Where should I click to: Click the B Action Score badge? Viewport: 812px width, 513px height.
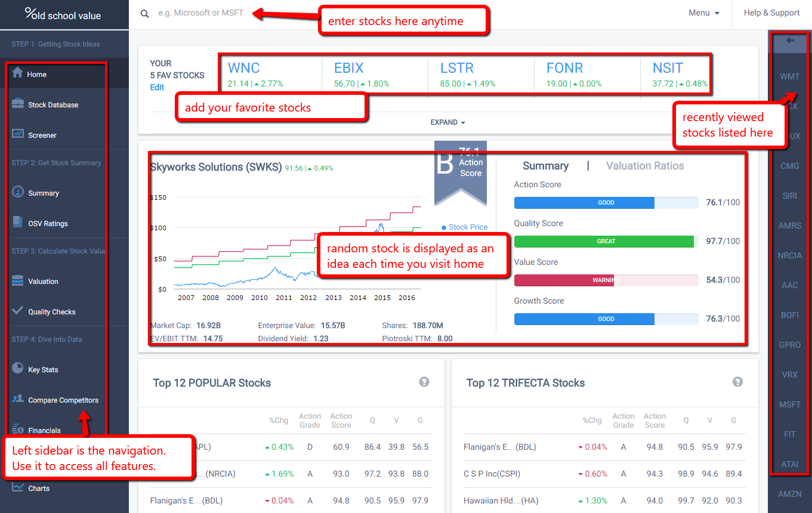[x=461, y=173]
